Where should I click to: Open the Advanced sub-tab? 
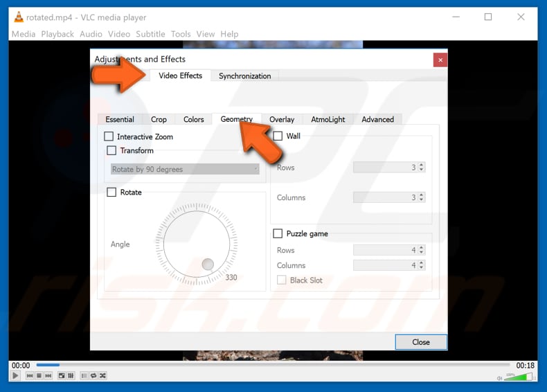click(378, 119)
